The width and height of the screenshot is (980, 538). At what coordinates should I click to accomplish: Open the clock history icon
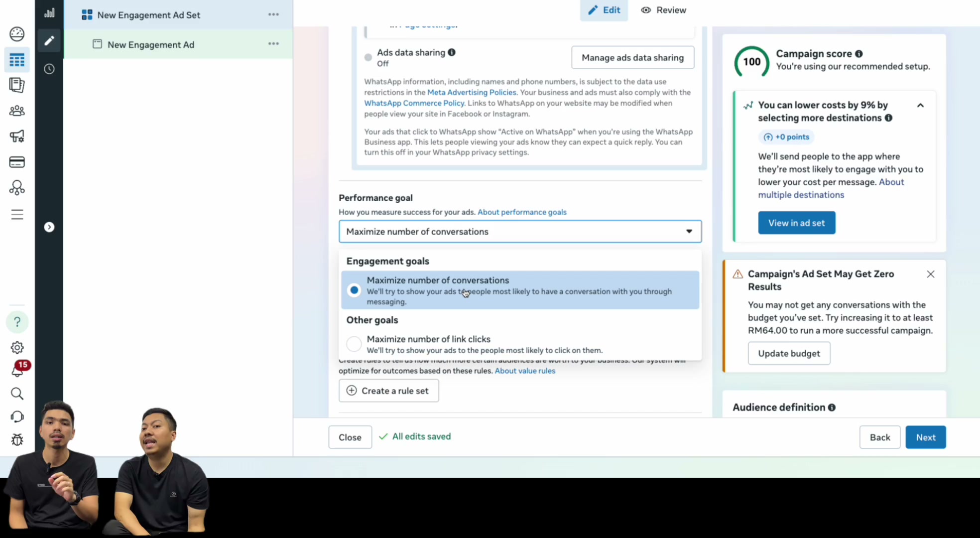49,69
